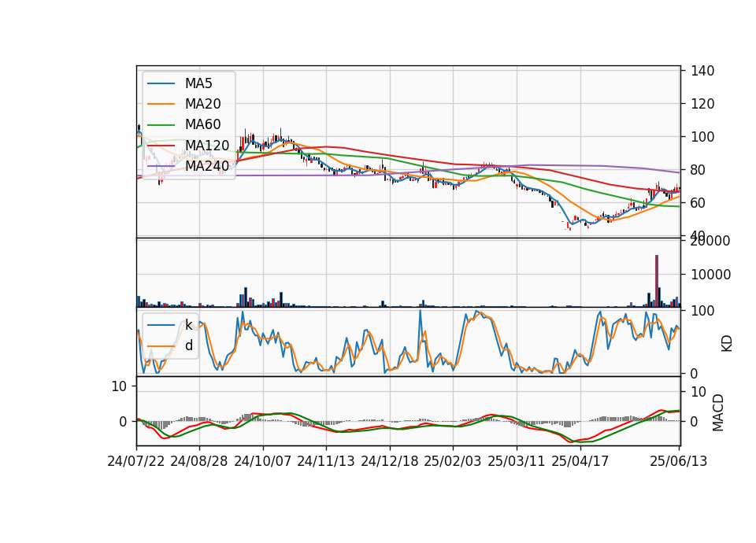Click the blue MA5 legend line

161,83
